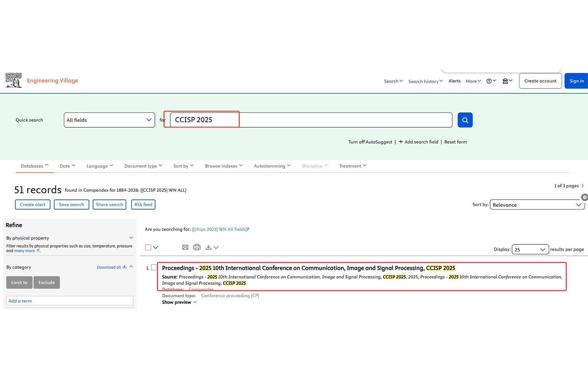
Task: Click the Add a term input field
Action: point(70,301)
